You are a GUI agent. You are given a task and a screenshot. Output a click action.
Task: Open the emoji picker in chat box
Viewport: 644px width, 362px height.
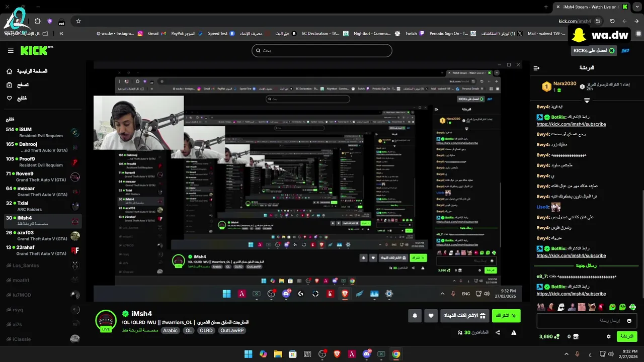629,321
